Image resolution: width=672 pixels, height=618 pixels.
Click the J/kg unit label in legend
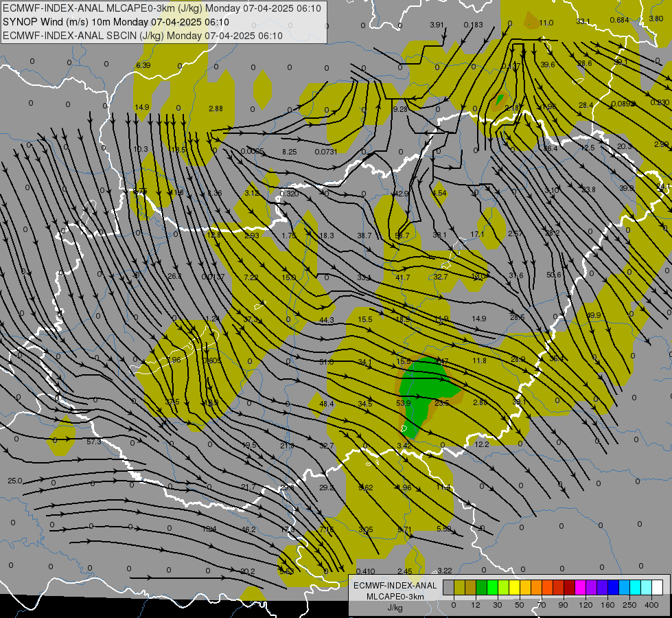point(395,608)
